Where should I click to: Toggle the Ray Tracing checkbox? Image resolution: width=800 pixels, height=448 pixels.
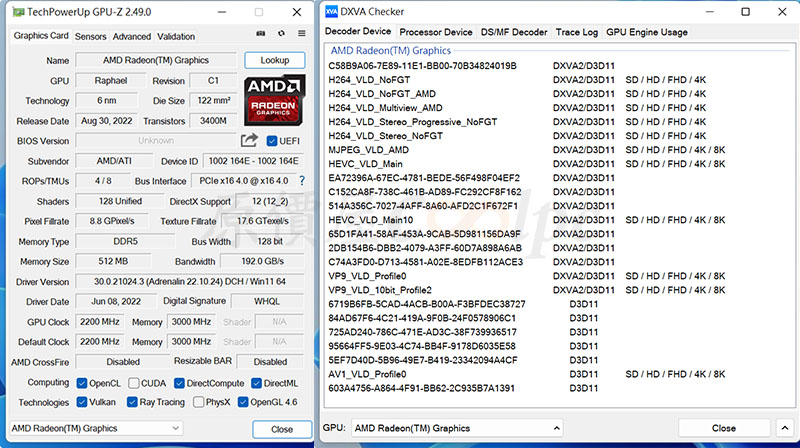(132, 402)
